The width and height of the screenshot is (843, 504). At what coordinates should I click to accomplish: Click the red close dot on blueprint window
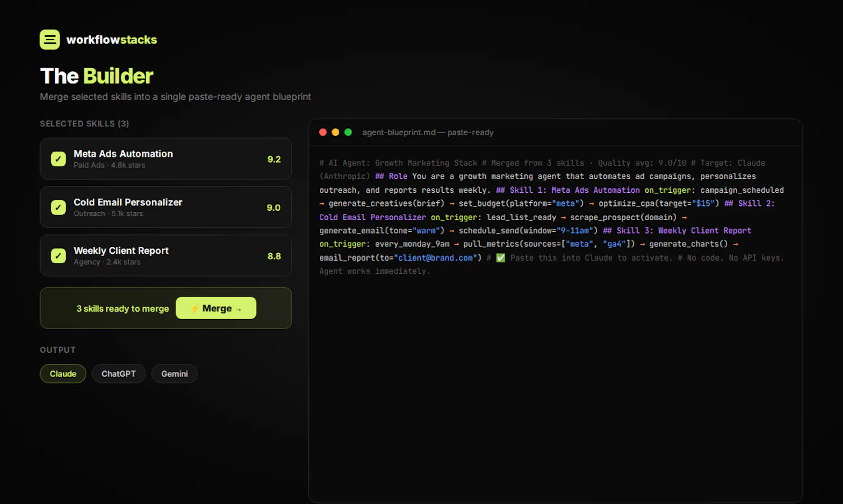[323, 132]
